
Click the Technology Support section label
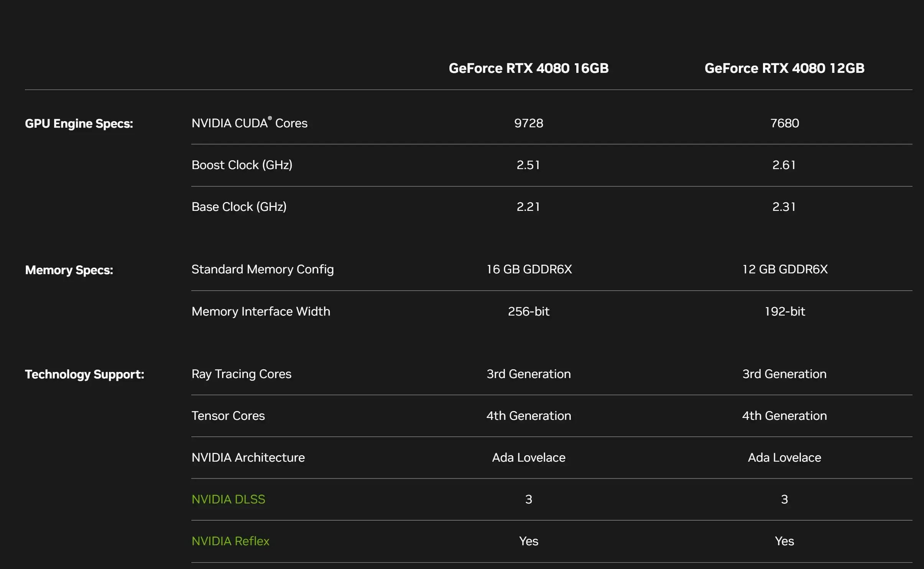click(x=84, y=374)
